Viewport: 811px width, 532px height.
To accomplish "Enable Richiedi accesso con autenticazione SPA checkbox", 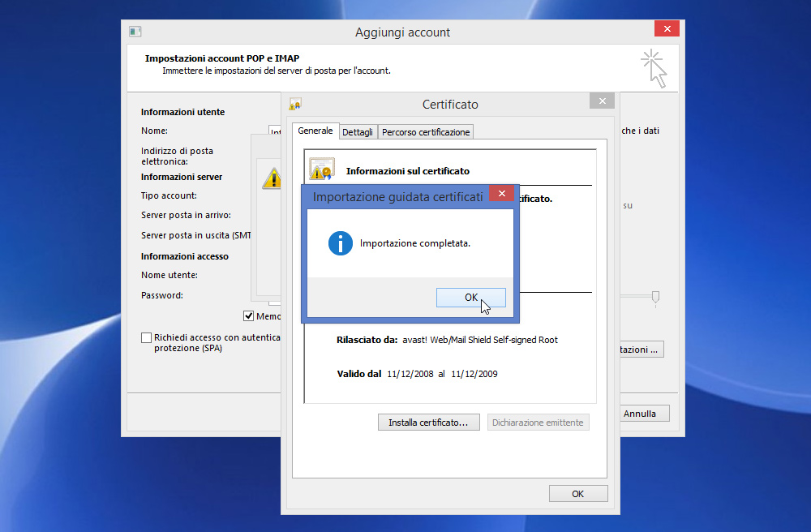I will click(146, 337).
